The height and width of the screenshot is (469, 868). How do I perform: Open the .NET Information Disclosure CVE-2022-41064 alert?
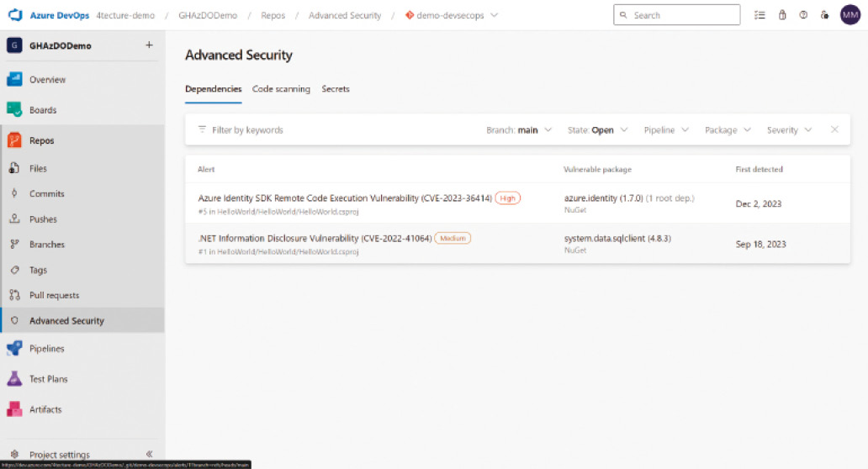[x=315, y=239]
